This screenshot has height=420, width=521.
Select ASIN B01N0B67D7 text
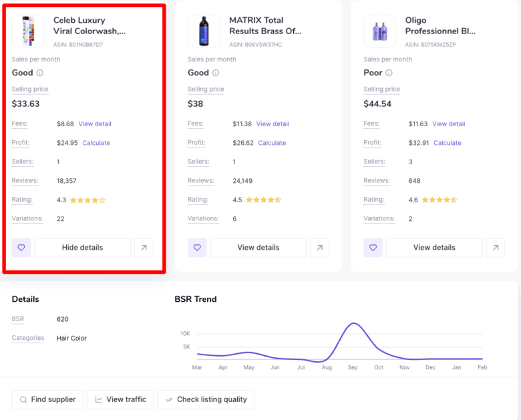78,45
